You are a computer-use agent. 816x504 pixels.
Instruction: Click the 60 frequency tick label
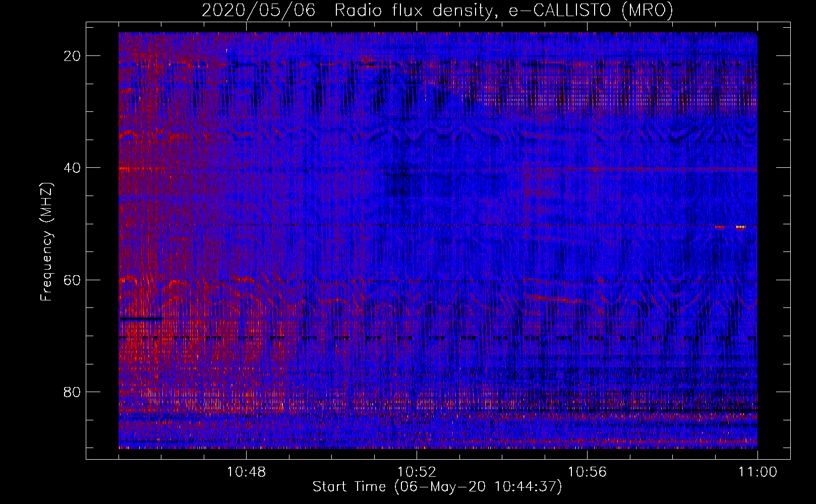pyautogui.click(x=73, y=280)
